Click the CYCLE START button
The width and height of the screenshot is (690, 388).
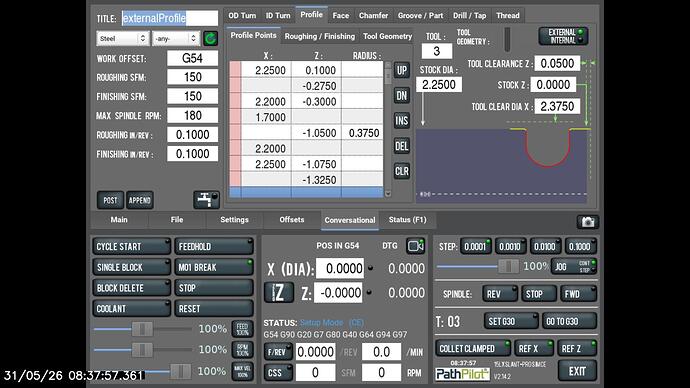coord(131,246)
